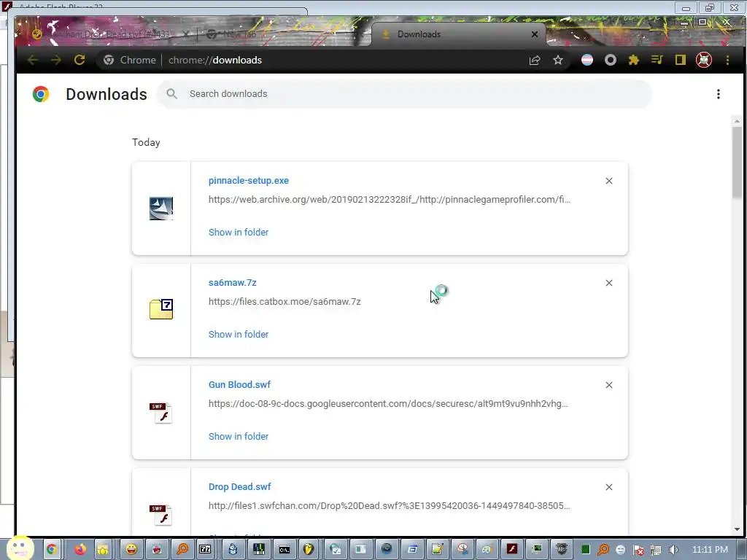Click the 11:11 PM taskbar clock
The image size is (747, 560).
click(710, 550)
